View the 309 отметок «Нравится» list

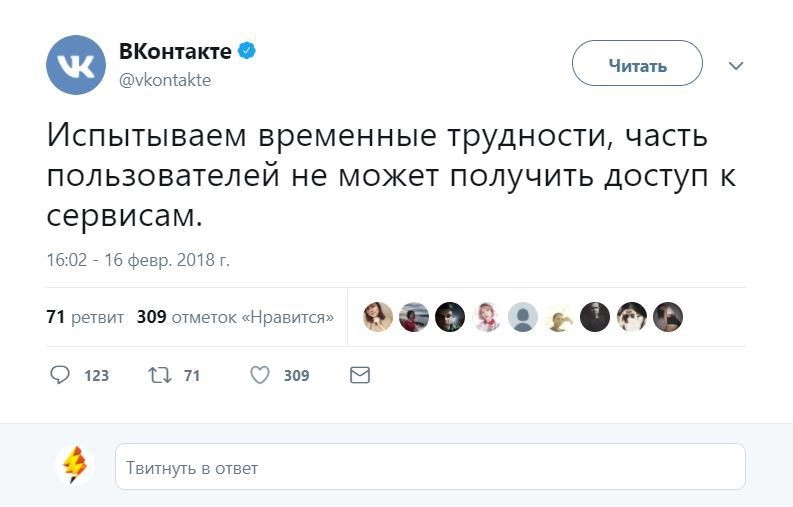click(235, 317)
